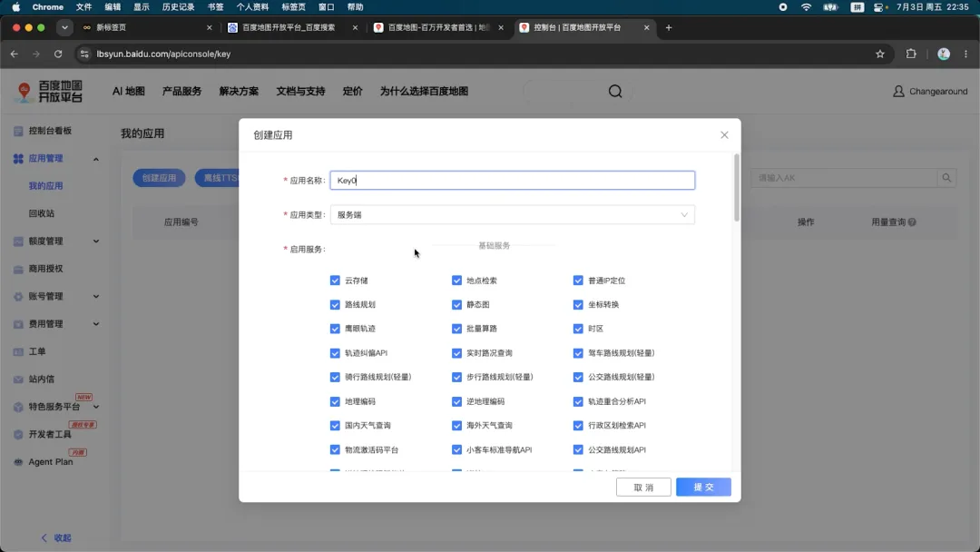Open 我的应用 in the sidebar
Image resolution: width=980 pixels, height=552 pixels.
pyautogui.click(x=45, y=186)
